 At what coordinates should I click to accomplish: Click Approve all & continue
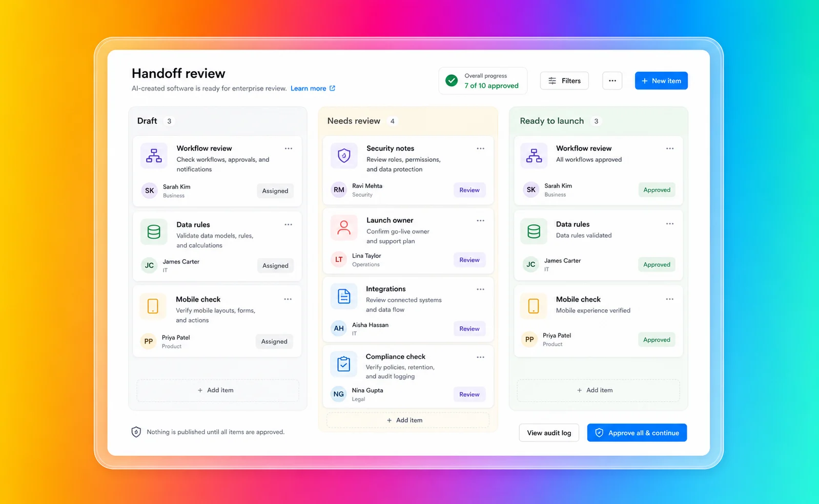[637, 433]
